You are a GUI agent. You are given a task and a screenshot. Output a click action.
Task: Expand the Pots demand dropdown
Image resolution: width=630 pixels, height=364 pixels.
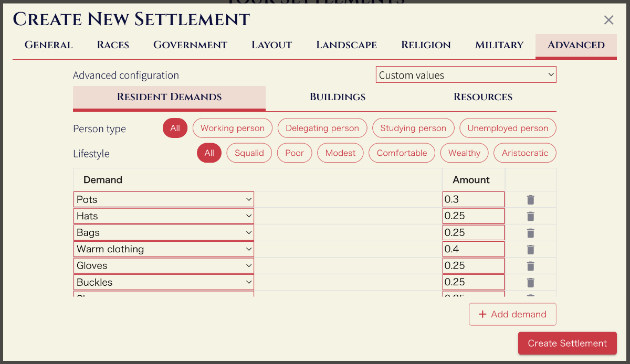click(163, 199)
